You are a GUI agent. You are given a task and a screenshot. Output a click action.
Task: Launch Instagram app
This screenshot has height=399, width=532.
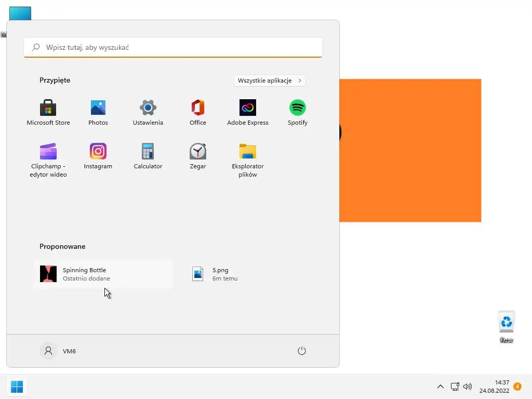(98, 156)
